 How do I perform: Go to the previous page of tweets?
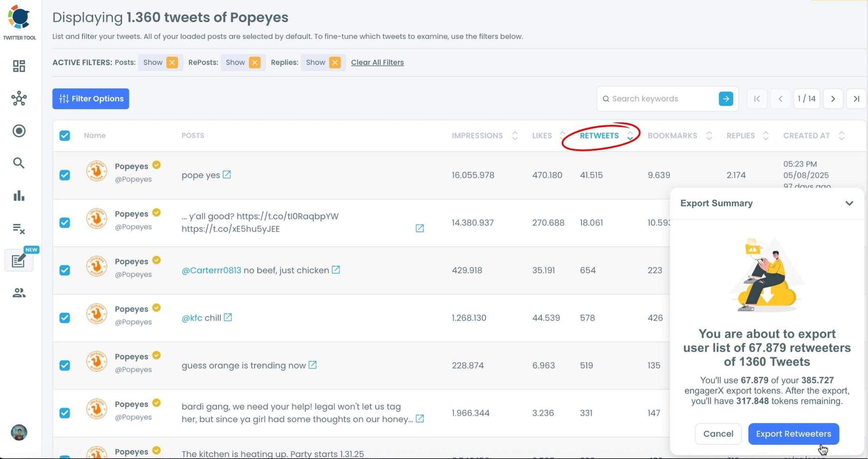pos(780,99)
